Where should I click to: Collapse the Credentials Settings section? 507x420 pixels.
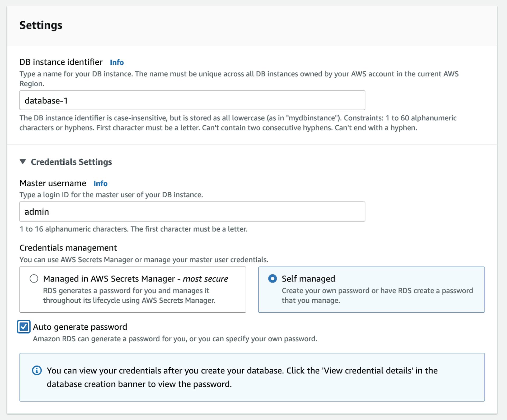click(23, 162)
